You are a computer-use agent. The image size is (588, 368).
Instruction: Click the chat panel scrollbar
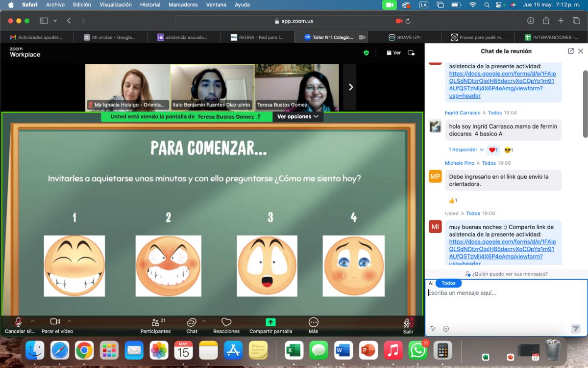pyautogui.click(x=585, y=103)
